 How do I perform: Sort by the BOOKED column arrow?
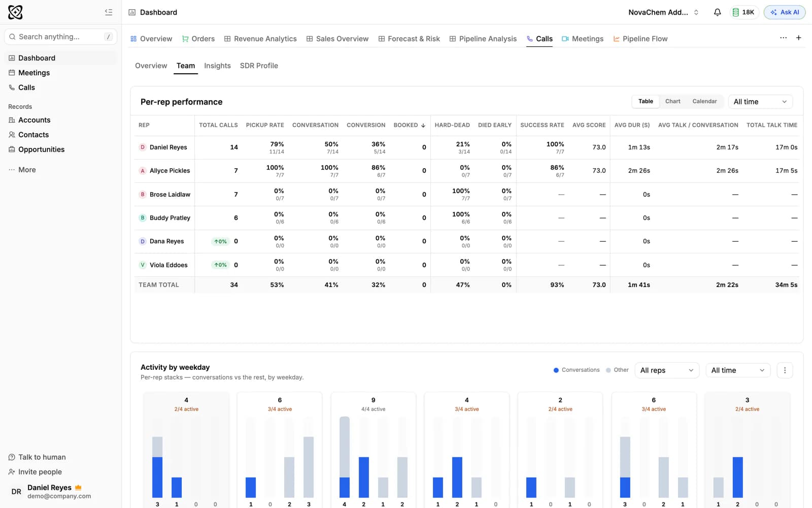(x=423, y=125)
